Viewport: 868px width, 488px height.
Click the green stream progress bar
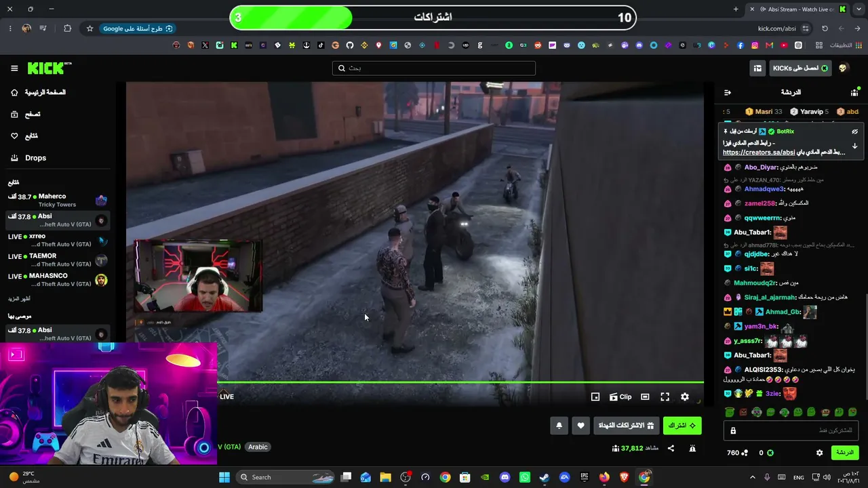click(460, 382)
